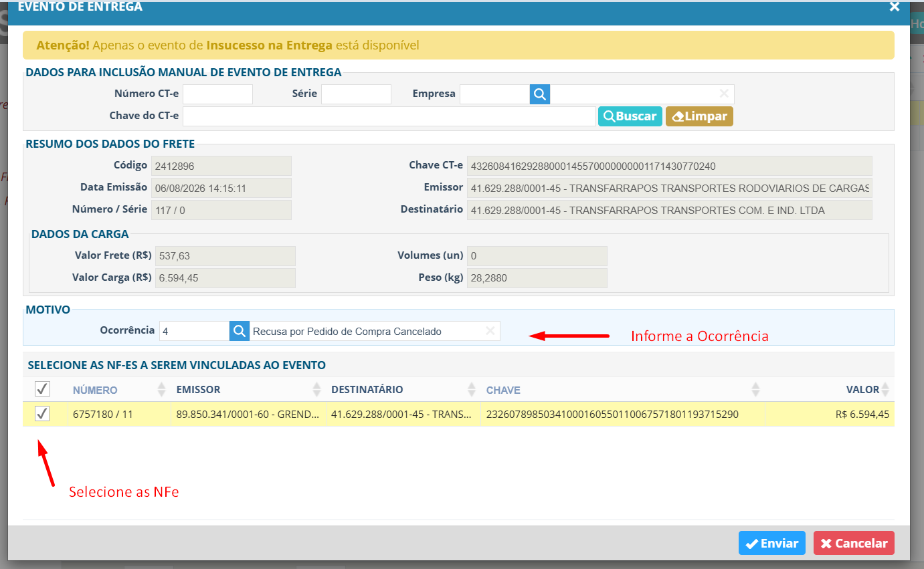This screenshot has width=924, height=569.
Task: Click the Valor Frete field 537,63
Action: (225, 256)
